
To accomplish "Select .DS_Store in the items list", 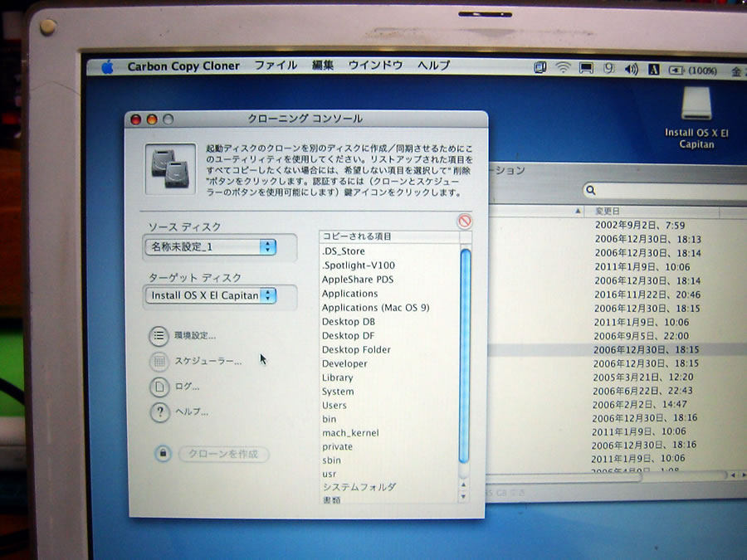I will click(x=344, y=251).
